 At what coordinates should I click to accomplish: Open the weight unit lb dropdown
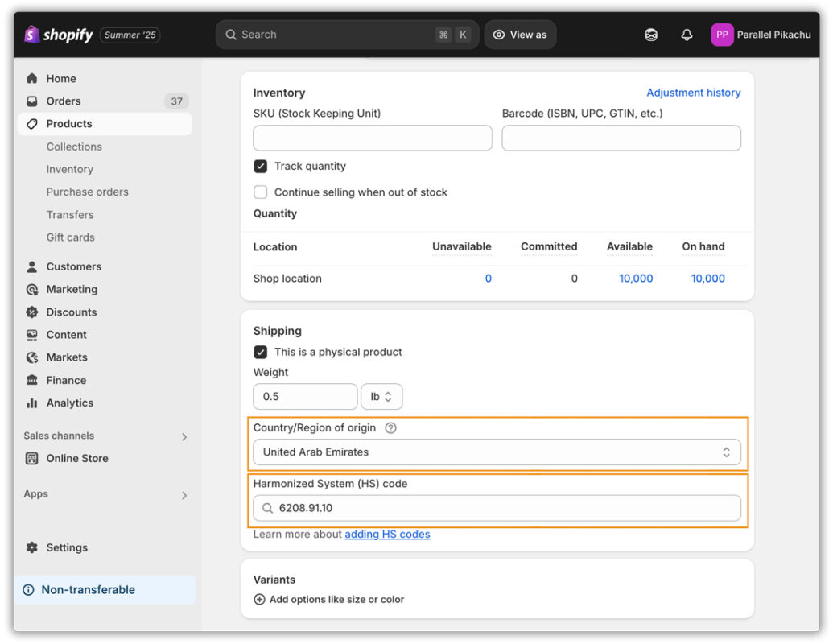coord(381,396)
